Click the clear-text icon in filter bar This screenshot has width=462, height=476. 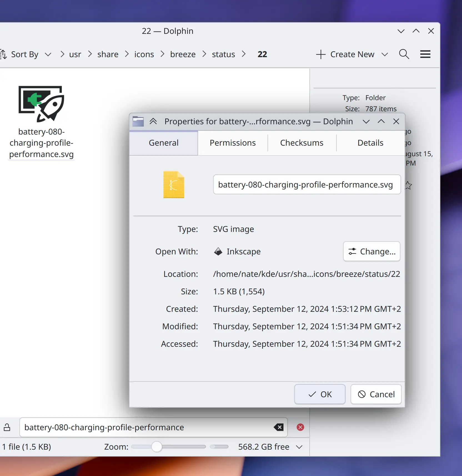[278, 427]
